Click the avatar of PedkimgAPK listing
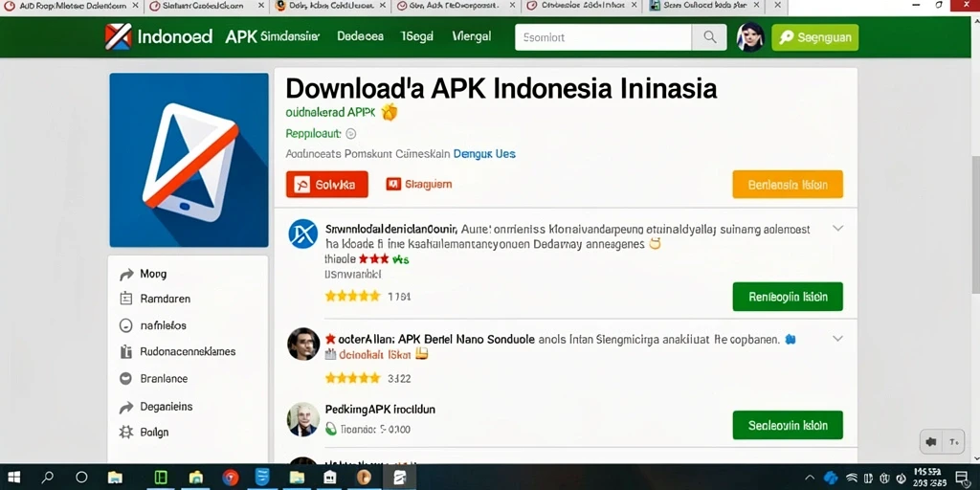Screen dimensions: 980x490 point(303,419)
